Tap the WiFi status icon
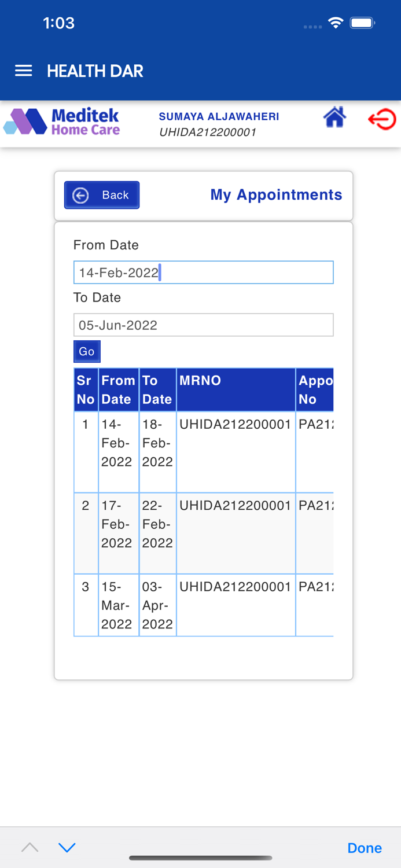The height and width of the screenshot is (868, 401). (x=336, y=23)
